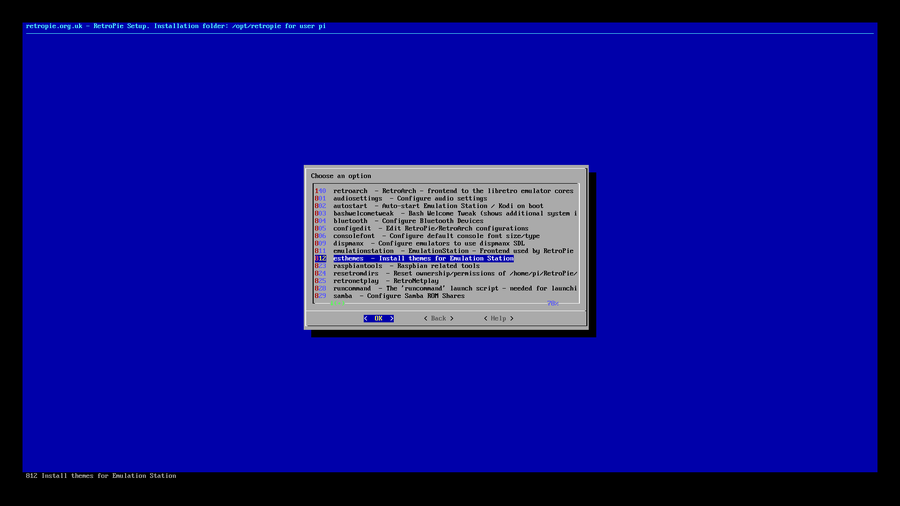Open Help in the dialog
This screenshot has width=900, height=506.
pos(498,318)
